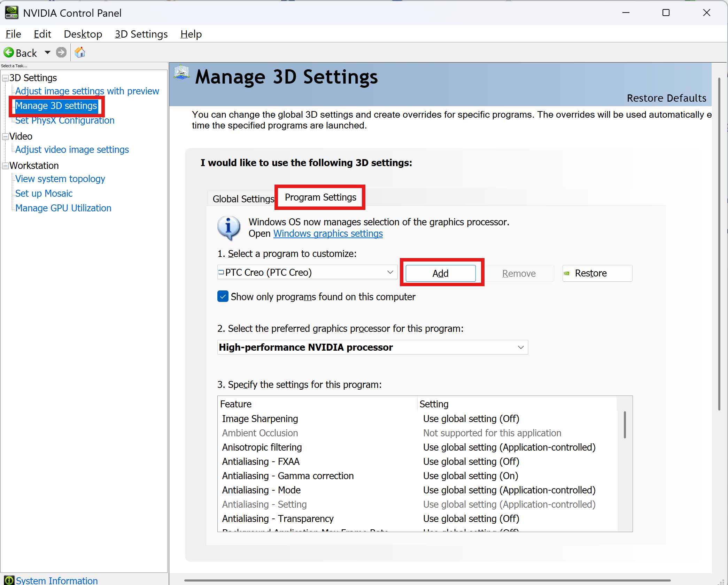Switch to the Program Settings tab
Viewport: 728px width, 585px height.
pos(320,197)
